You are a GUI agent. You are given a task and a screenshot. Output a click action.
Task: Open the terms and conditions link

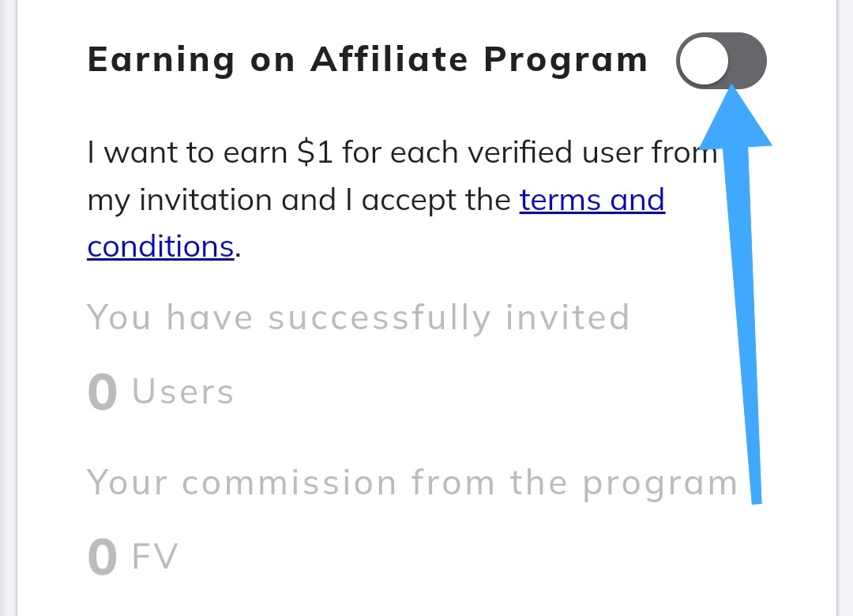click(592, 201)
